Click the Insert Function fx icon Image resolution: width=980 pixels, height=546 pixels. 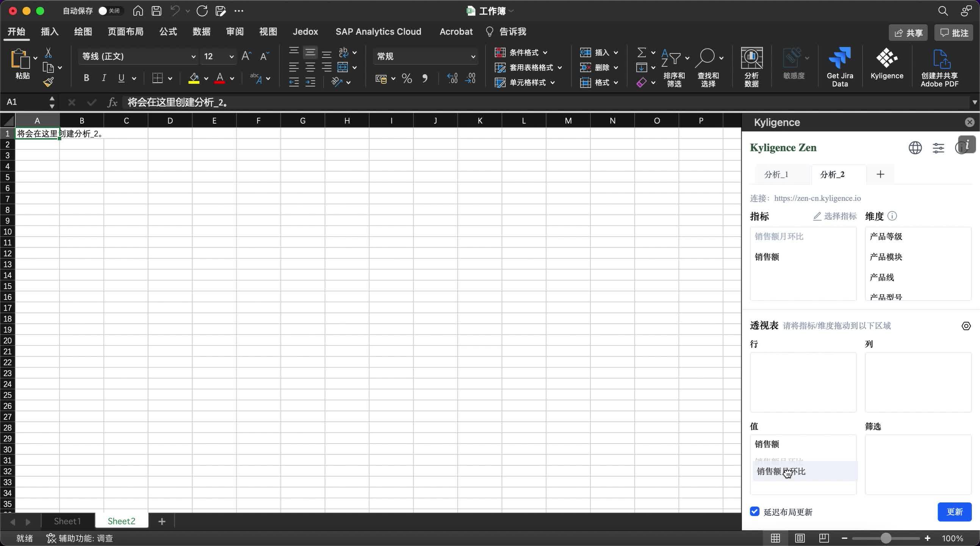click(x=112, y=102)
